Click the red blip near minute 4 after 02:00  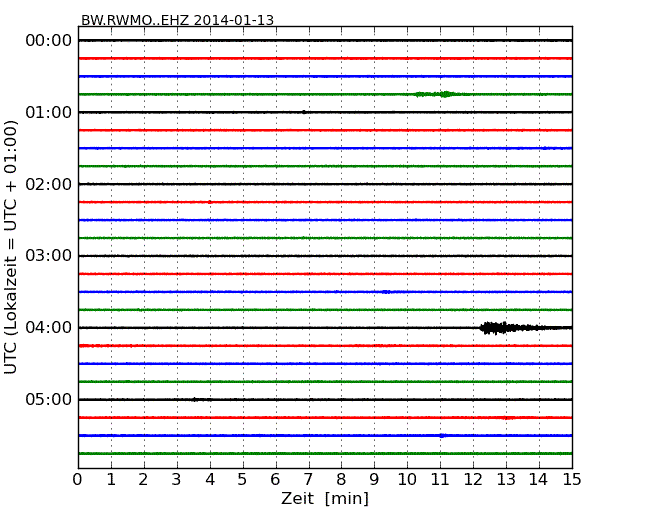click(x=210, y=202)
